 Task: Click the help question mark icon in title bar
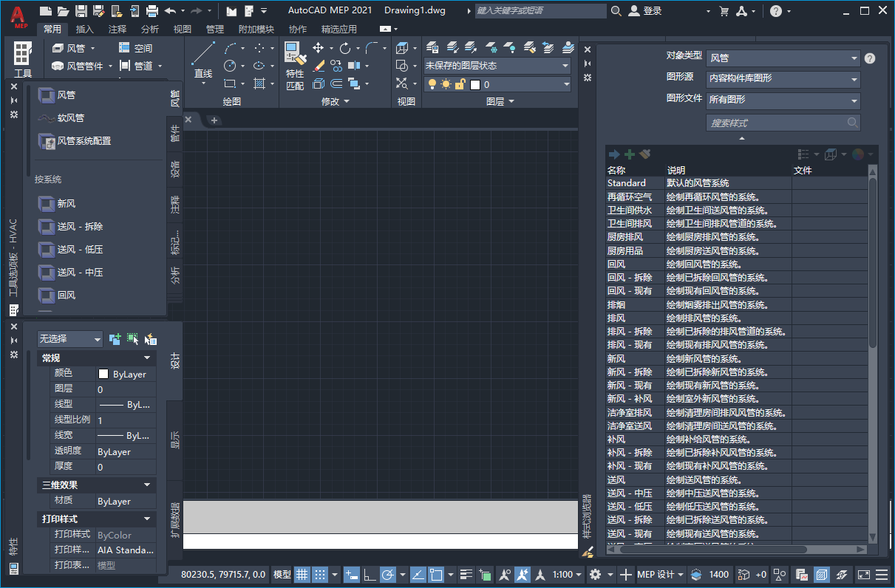[x=775, y=11]
